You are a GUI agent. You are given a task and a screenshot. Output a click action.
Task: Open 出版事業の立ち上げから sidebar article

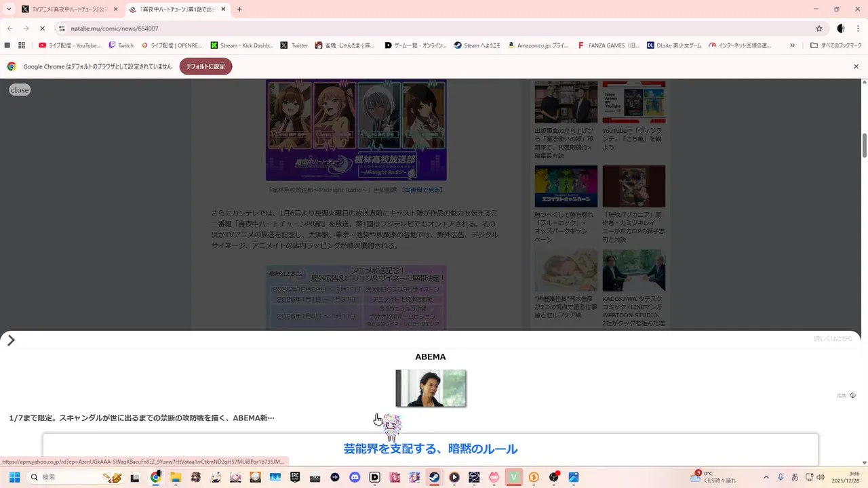point(566,121)
